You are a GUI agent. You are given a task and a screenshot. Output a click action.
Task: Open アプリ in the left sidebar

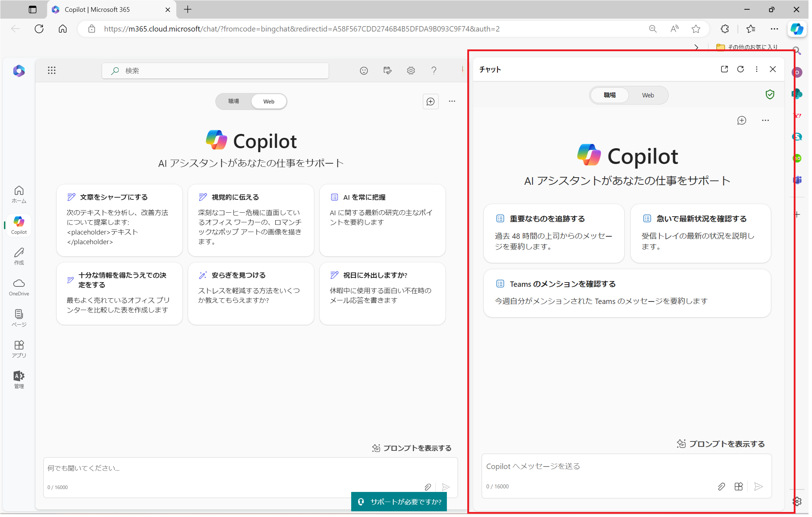click(x=19, y=349)
